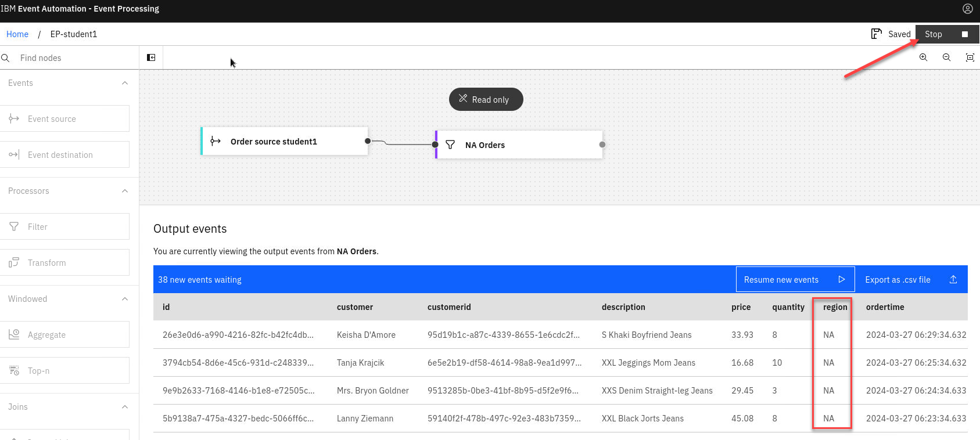Click the zoom in magnifier icon
Image resolution: width=980 pixels, height=440 pixels.
point(923,57)
